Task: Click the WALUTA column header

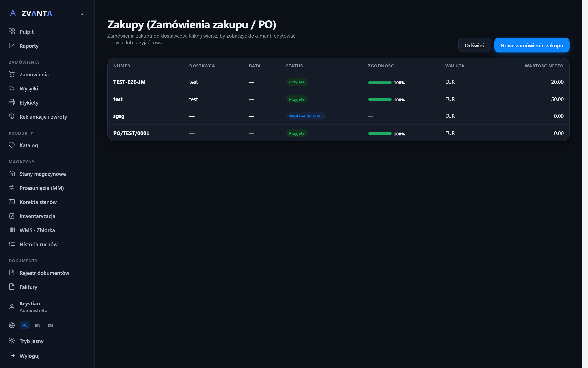Action: click(455, 66)
